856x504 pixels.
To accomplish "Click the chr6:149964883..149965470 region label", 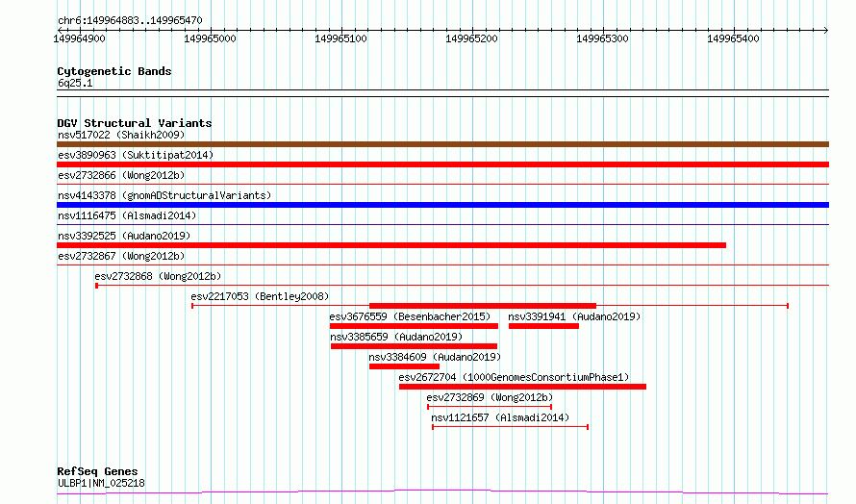I will coord(130,21).
